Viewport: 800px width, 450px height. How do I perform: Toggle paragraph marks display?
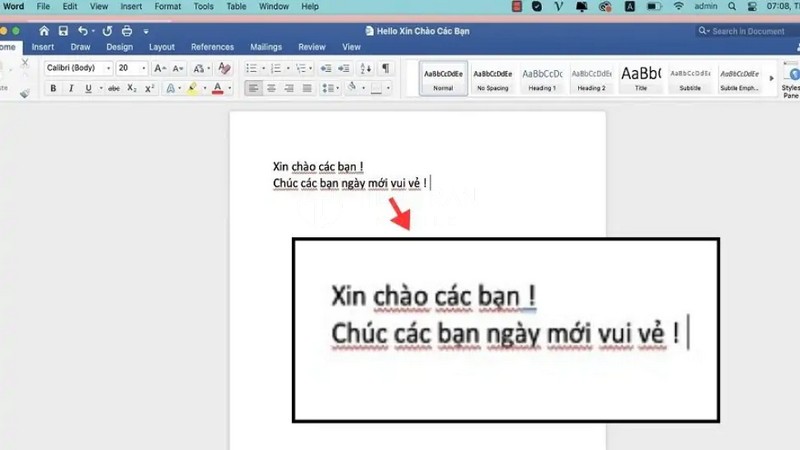[386, 68]
